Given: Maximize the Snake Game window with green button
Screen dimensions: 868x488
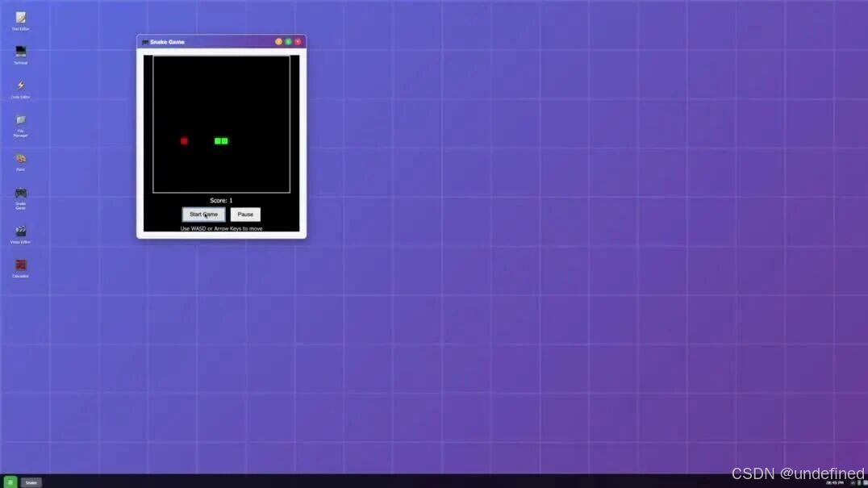Looking at the screenshot, I should 289,42.
